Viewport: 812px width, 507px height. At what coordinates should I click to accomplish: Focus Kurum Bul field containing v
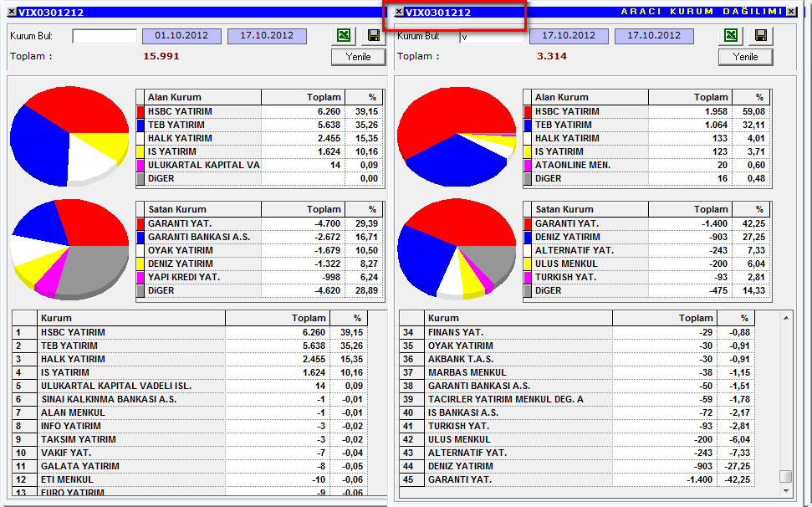[492, 36]
